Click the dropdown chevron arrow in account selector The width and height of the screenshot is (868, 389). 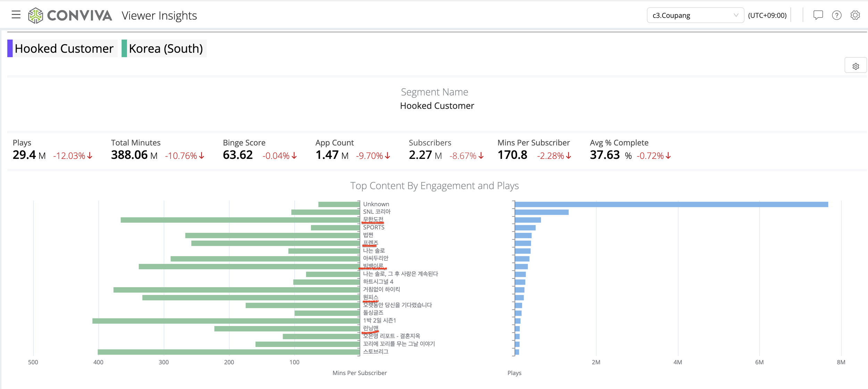click(x=736, y=15)
